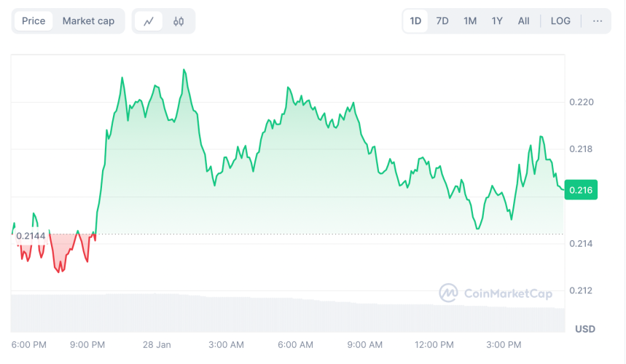Select the 1D time range
Viewport: 626px width, 364px height.
point(415,21)
